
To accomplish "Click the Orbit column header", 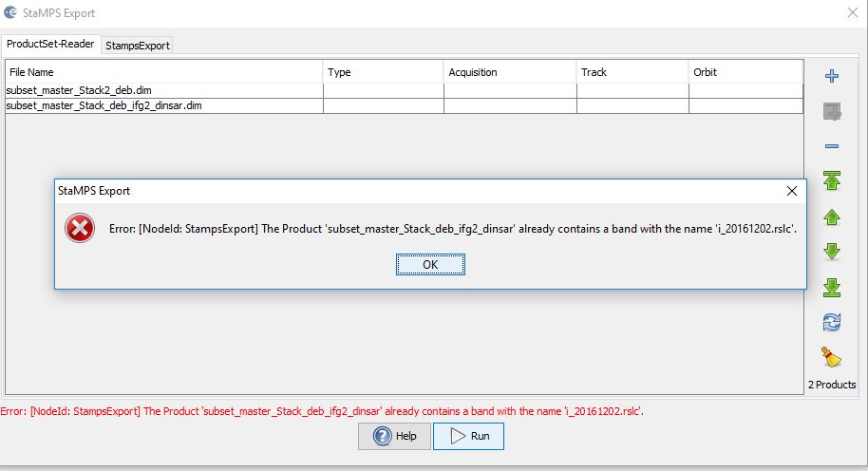I will click(746, 72).
